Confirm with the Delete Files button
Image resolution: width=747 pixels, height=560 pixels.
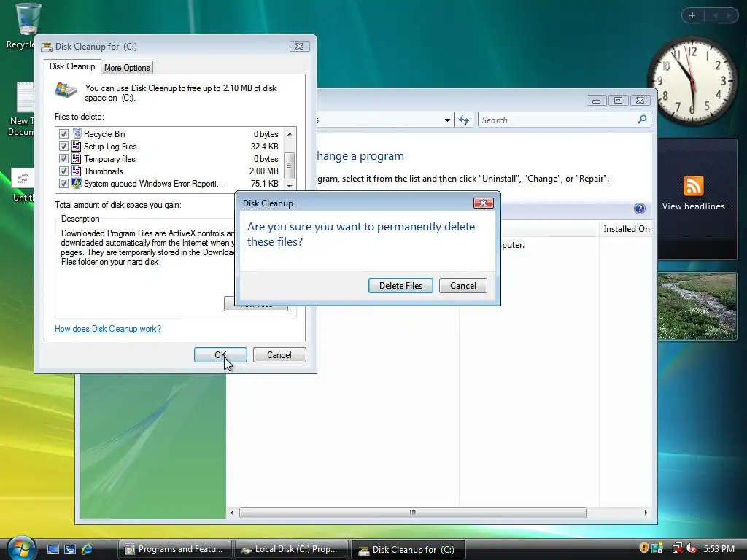(x=400, y=286)
